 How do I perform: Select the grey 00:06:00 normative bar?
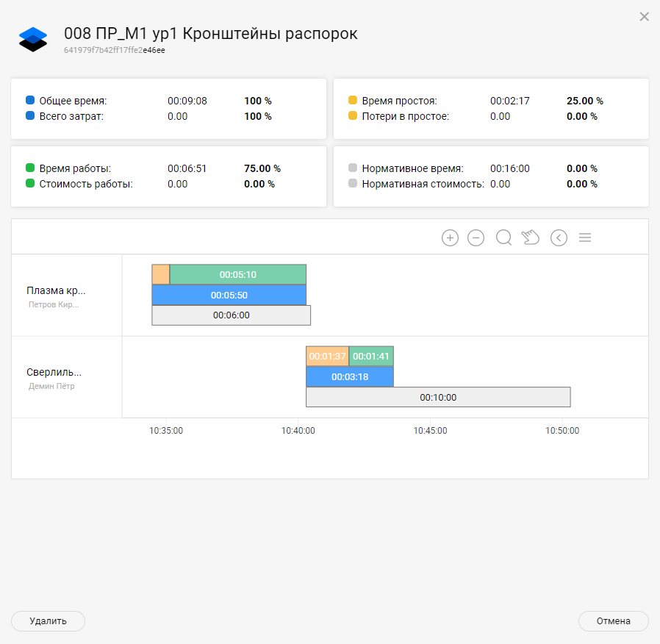(x=231, y=315)
